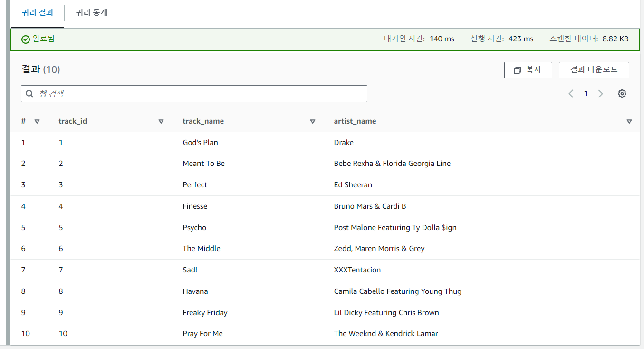Switch to the 쿼리 결과 tab
This screenshot has height=349, width=644.
(38, 13)
